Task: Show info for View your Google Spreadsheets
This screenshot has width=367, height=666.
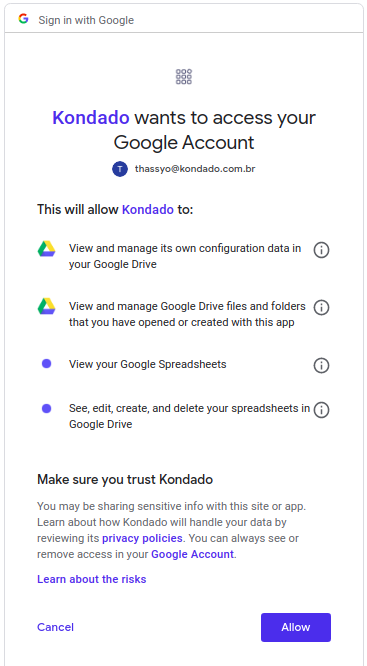Action: point(321,365)
